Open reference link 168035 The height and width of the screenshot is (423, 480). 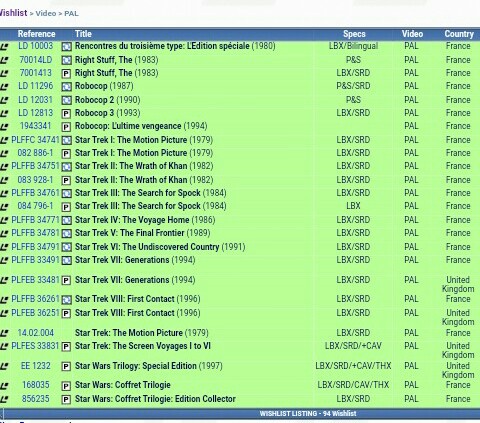tap(35, 385)
